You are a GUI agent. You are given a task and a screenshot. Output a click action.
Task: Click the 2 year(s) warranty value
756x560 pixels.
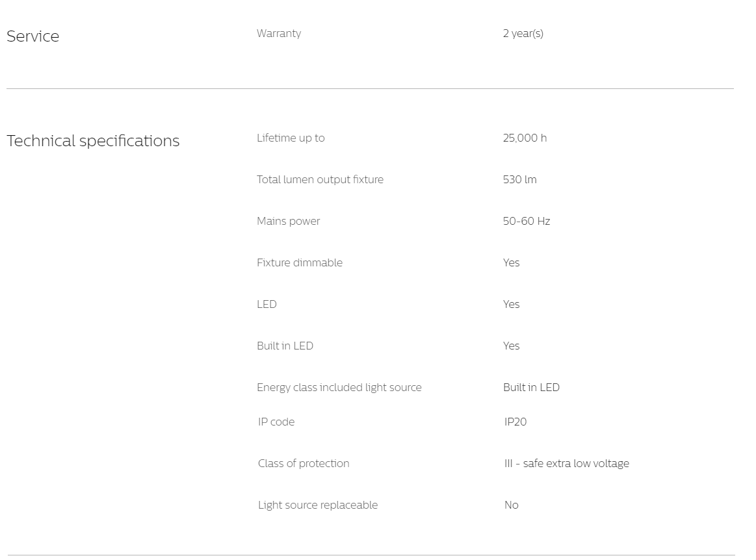click(523, 33)
